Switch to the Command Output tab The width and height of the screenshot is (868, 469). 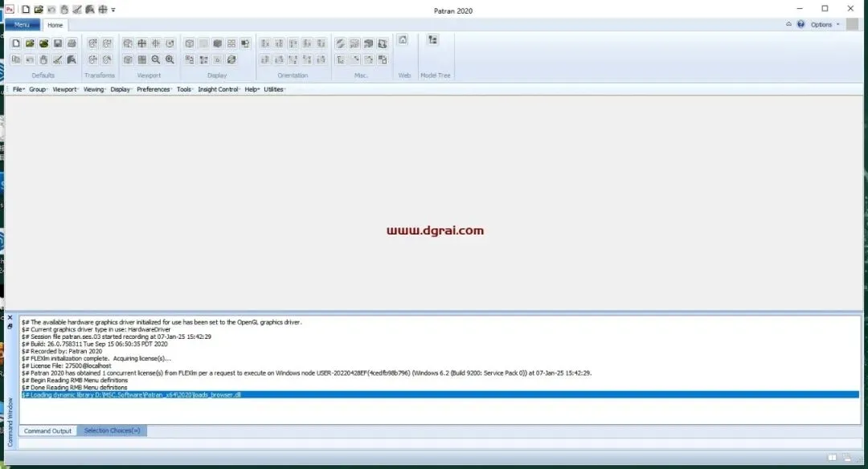(x=47, y=430)
